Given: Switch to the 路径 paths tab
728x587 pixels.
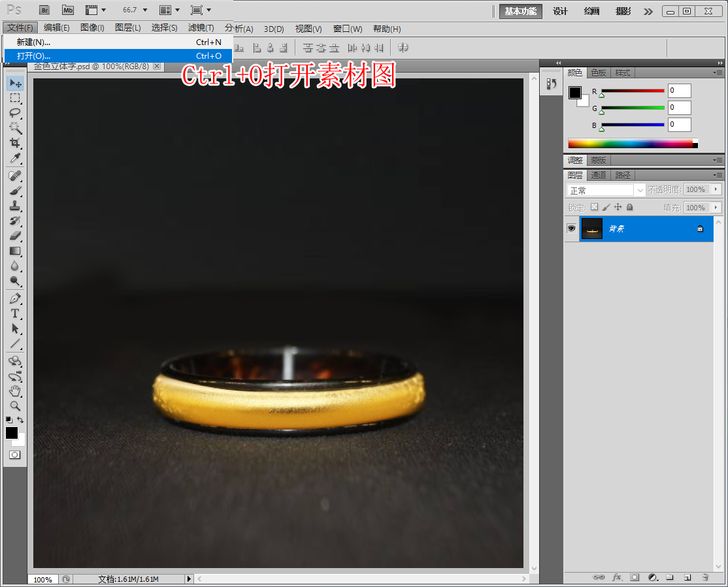Looking at the screenshot, I should [x=623, y=175].
